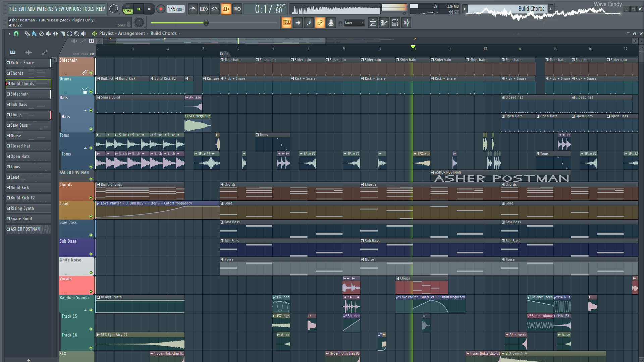Open the Mixer view icon
This screenshot has height=362, width=644.
click(406, 23)
